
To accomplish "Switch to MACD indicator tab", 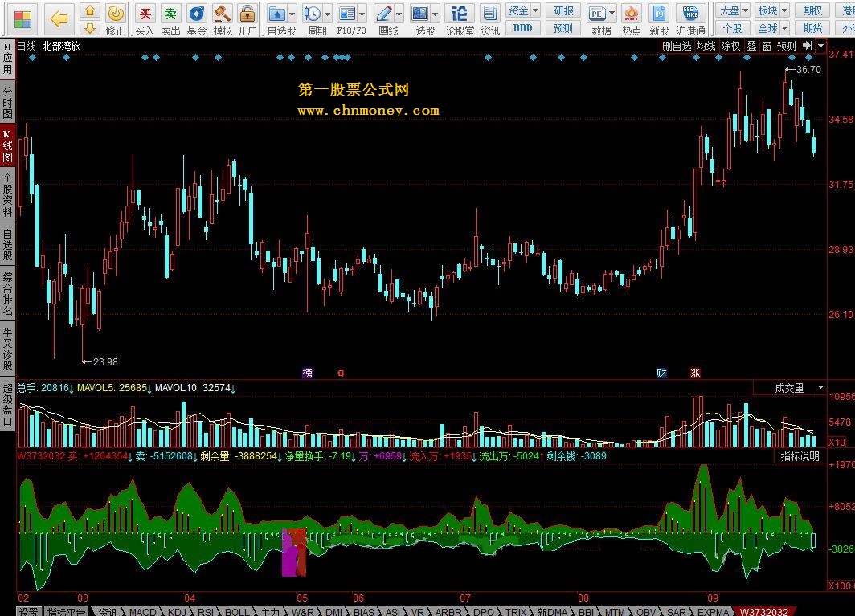I will click(142, 612).
